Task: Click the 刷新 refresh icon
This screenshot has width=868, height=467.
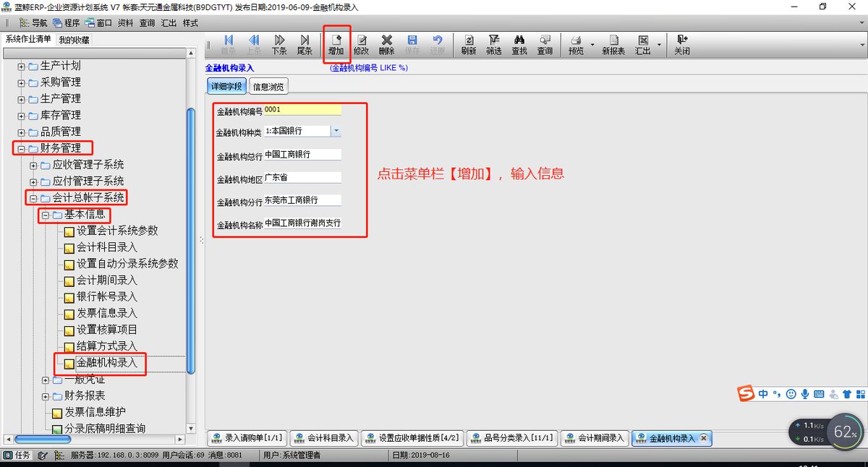Action: (469, 45)
